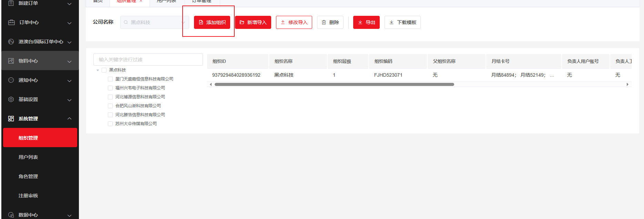644x219 pixels.
Task: Open the 公司名称 dropdown
Action: coord(155,22)
